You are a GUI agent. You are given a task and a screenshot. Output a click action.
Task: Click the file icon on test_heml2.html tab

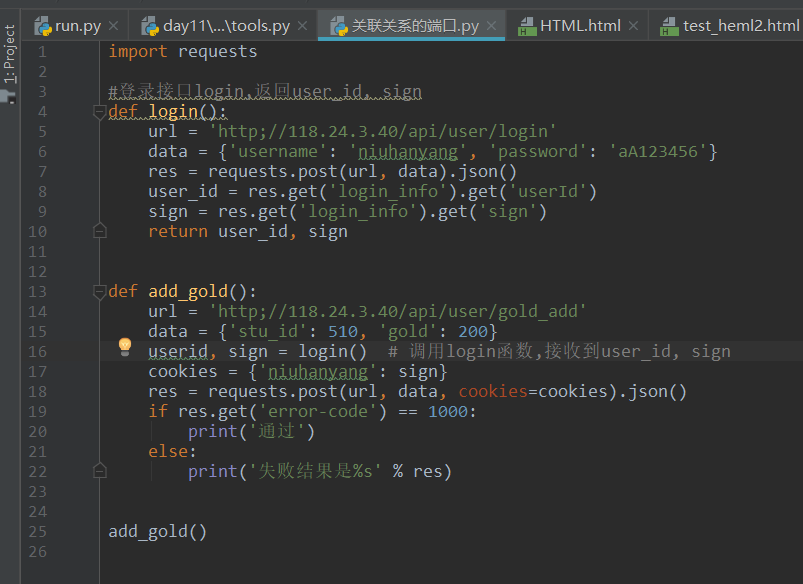click(669, 26)
